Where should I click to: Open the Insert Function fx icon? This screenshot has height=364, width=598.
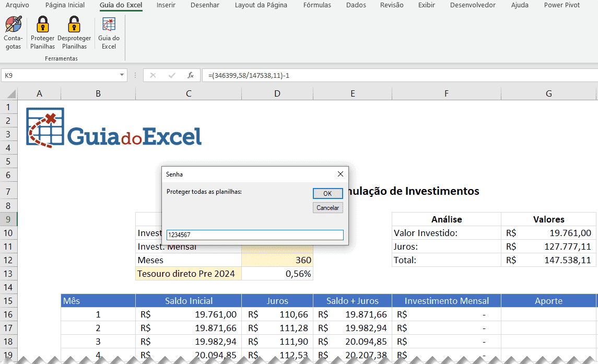(191, 75)
